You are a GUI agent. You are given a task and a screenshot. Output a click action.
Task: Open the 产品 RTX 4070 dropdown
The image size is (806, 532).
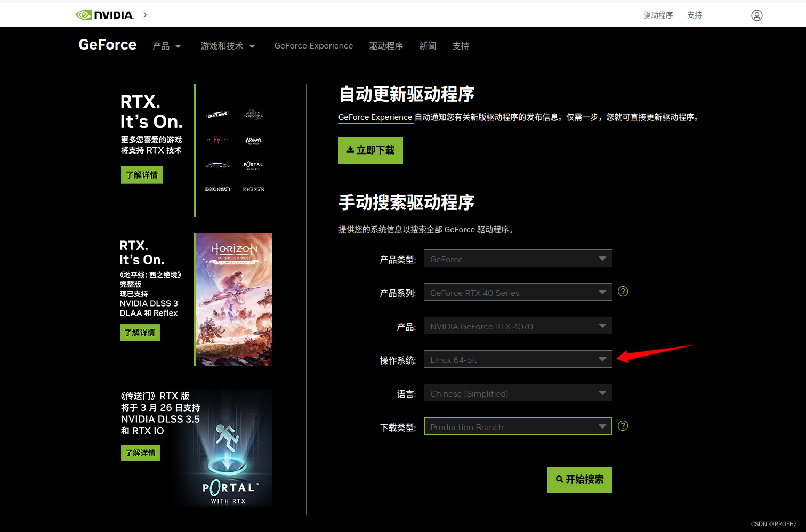point(518,326)
